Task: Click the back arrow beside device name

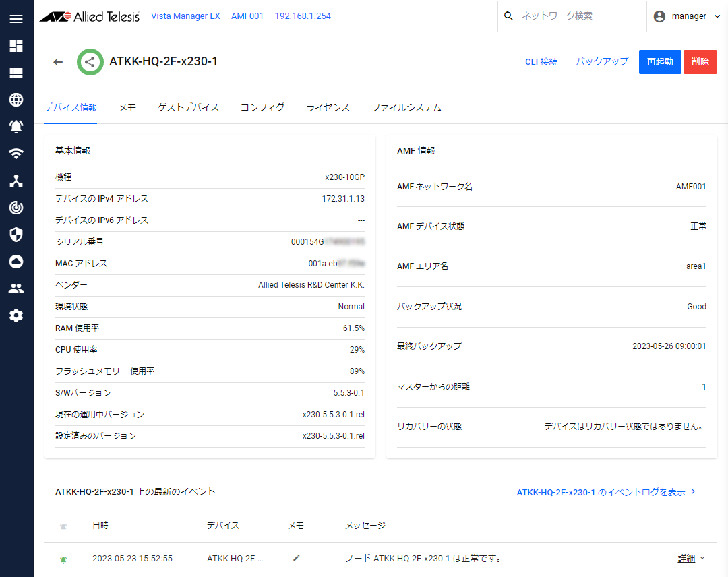Action: 58,62
